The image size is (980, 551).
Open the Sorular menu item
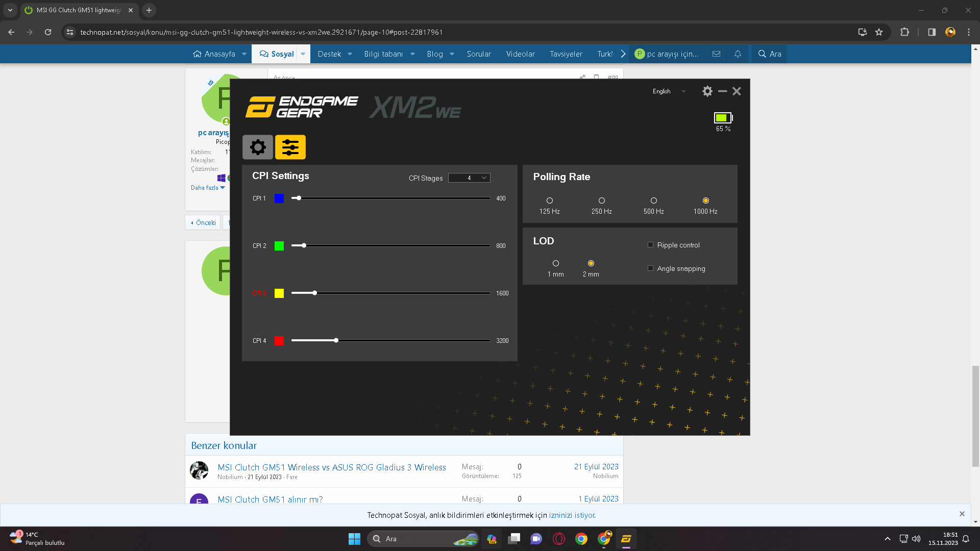click(x=479, y=54)
